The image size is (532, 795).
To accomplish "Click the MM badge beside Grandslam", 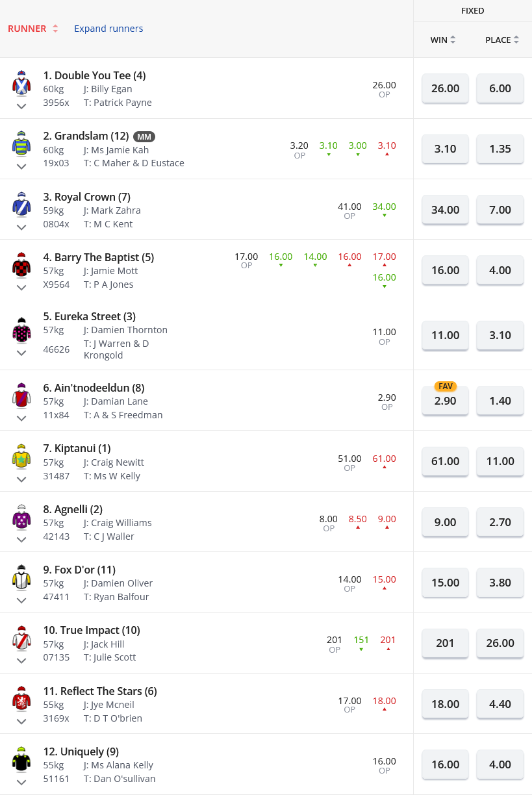I will click(144, 136).
